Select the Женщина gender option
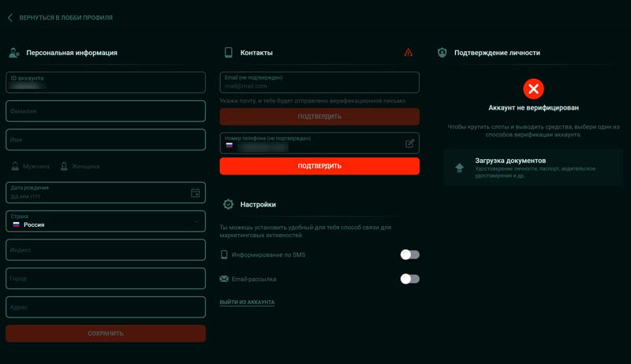 coord(80,166)
